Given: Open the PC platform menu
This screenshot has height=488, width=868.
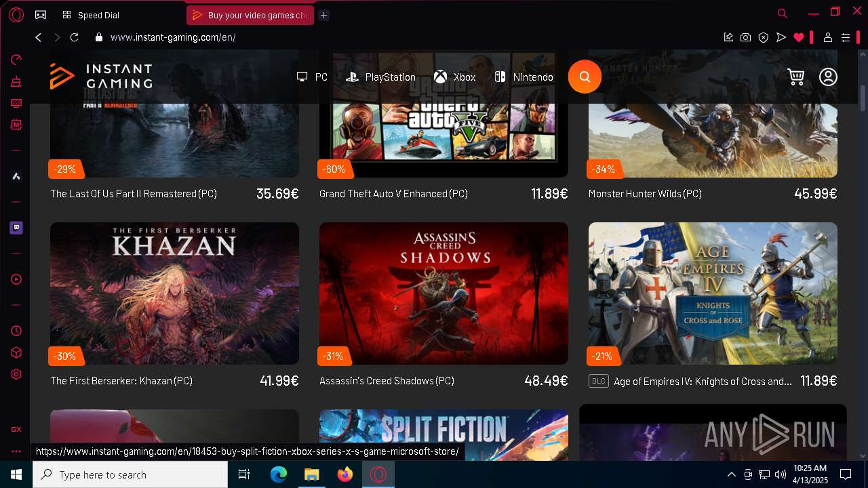Looking at the screenshot, I should (x=313, y=77).
